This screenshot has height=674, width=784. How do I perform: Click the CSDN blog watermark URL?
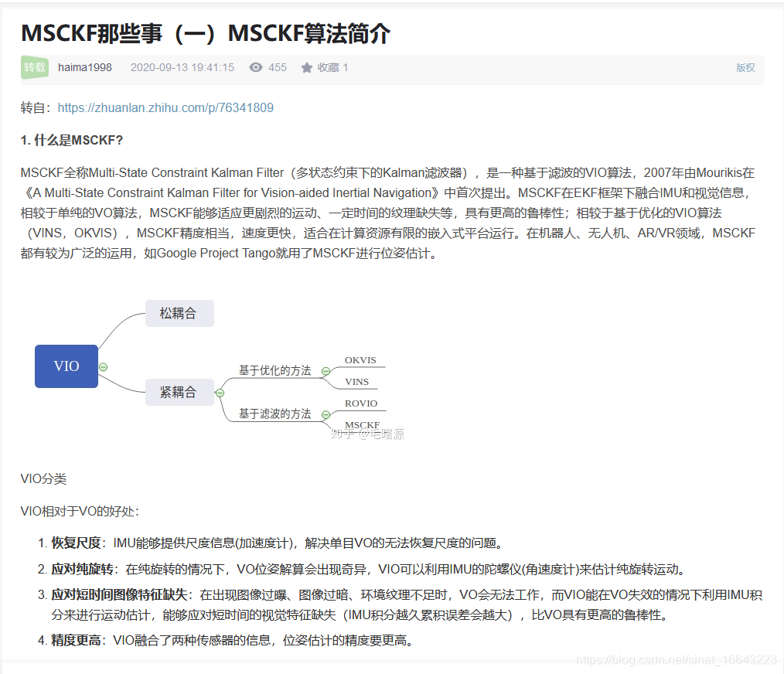coord(677,660)
